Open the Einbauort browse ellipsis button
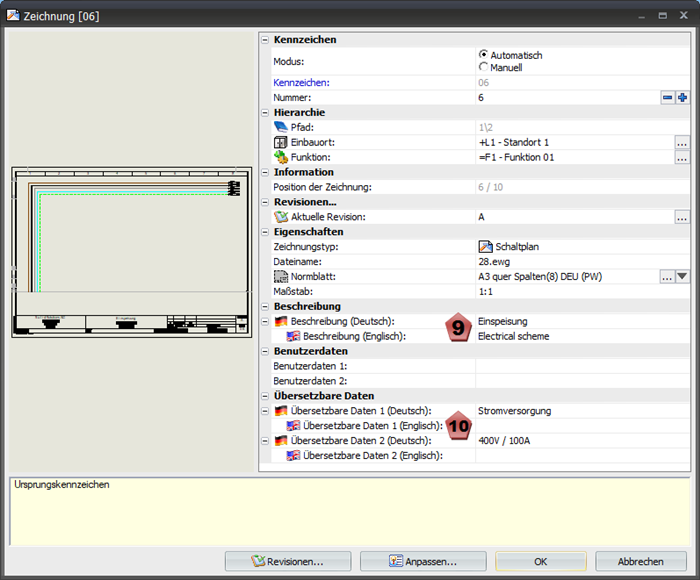The width and height of the screenshot is (700, 580). tap(682, 142)
